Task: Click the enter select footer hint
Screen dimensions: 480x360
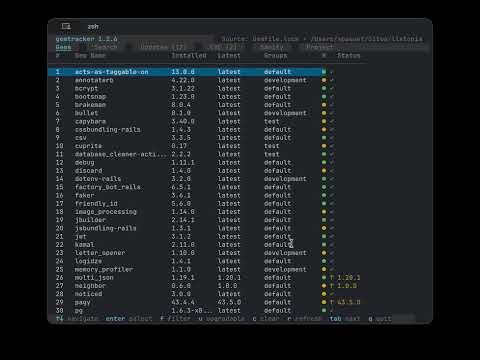Action: pos(129,319)
